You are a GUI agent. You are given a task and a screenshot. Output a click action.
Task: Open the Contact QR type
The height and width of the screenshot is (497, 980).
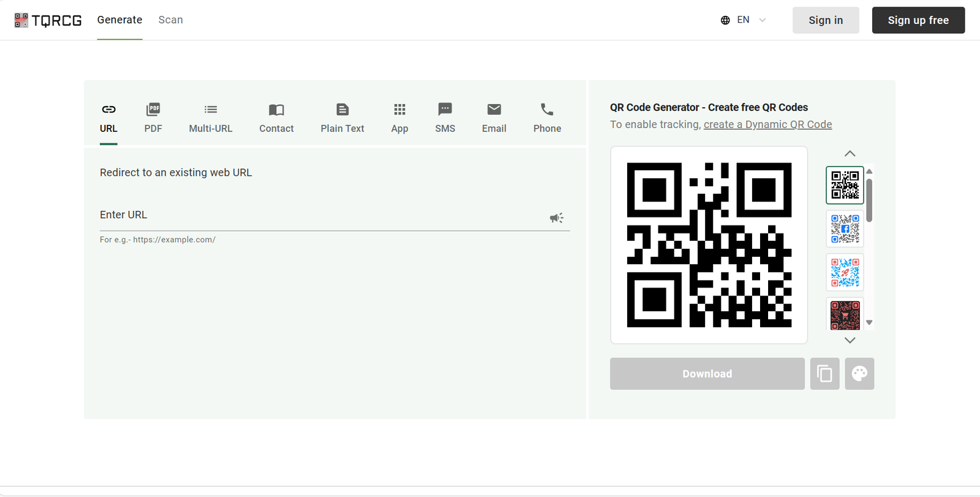(x=276, y=110)
